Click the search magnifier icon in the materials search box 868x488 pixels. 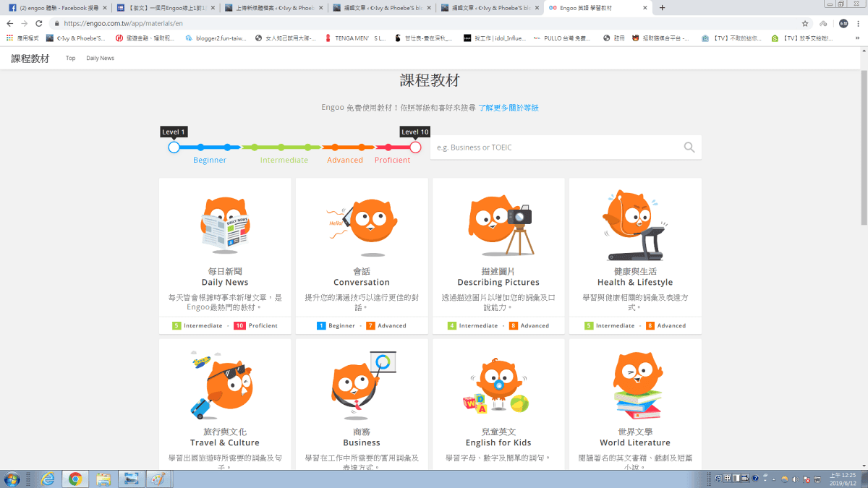[x=689, y=147]
